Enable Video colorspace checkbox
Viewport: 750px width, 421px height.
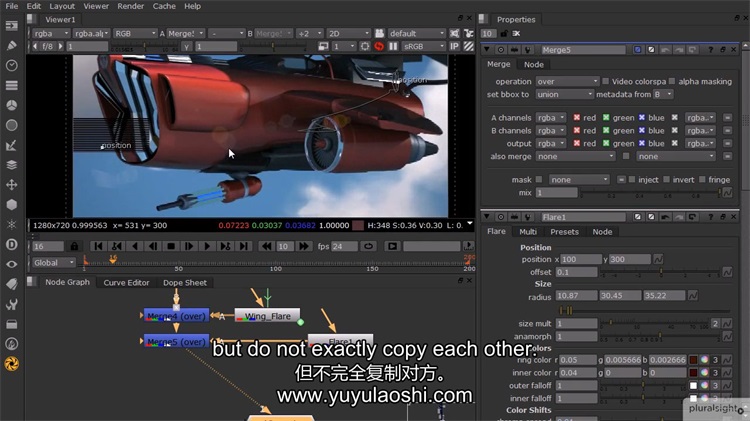[x=606, y=81]
